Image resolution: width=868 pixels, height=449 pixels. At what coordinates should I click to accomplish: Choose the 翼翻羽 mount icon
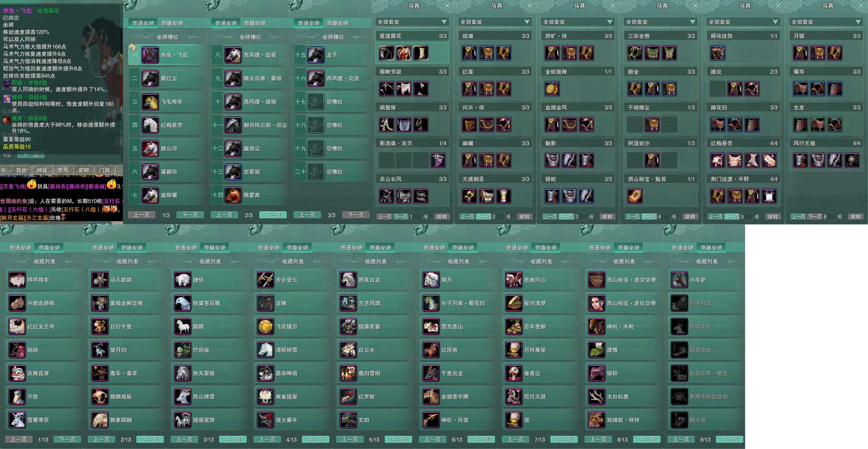click(150, 172)
